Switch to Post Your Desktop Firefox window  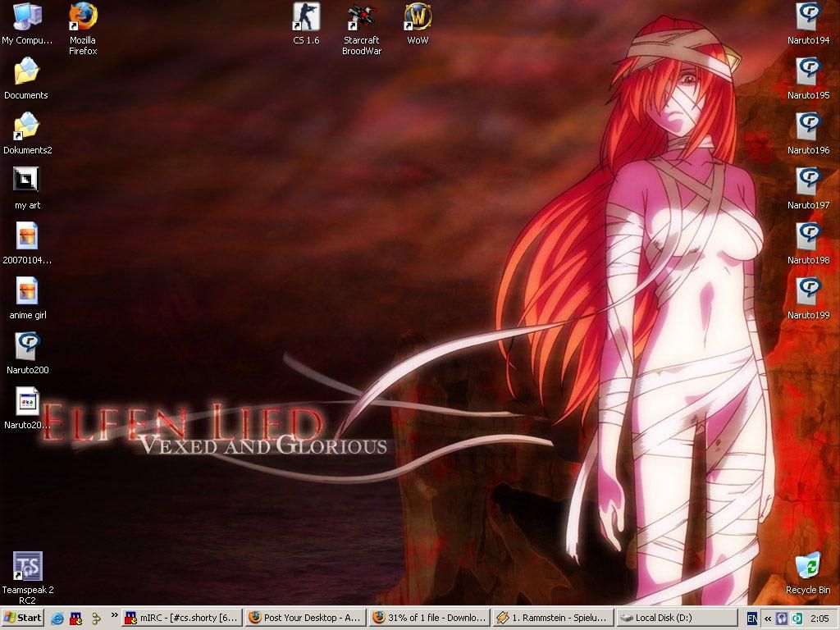[306, 618]
